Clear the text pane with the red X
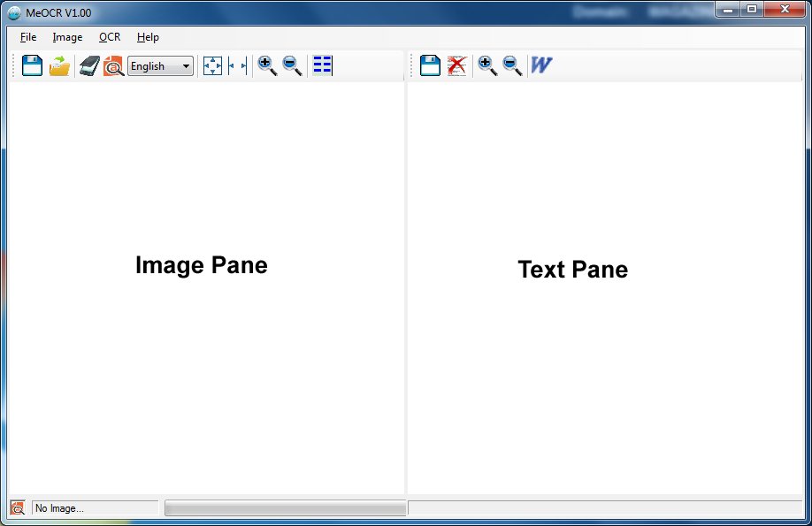The image size is (812, 526). (456, 65)
